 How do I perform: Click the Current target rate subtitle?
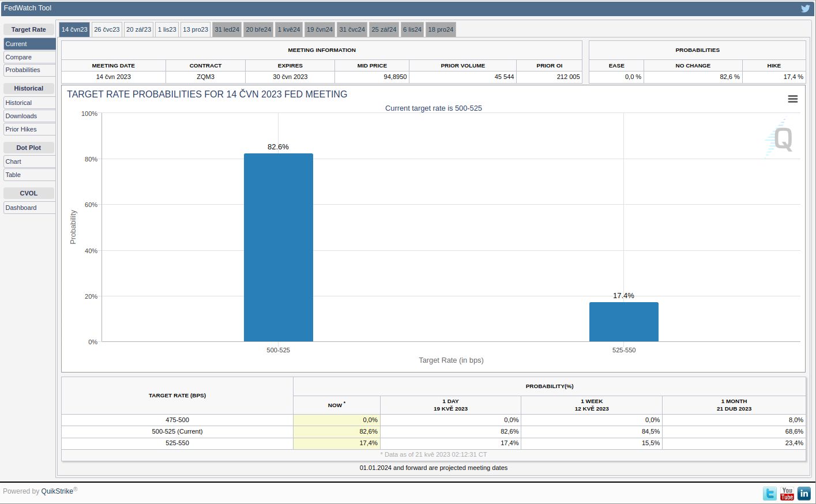pyautogui.click(x=434, y=108)
